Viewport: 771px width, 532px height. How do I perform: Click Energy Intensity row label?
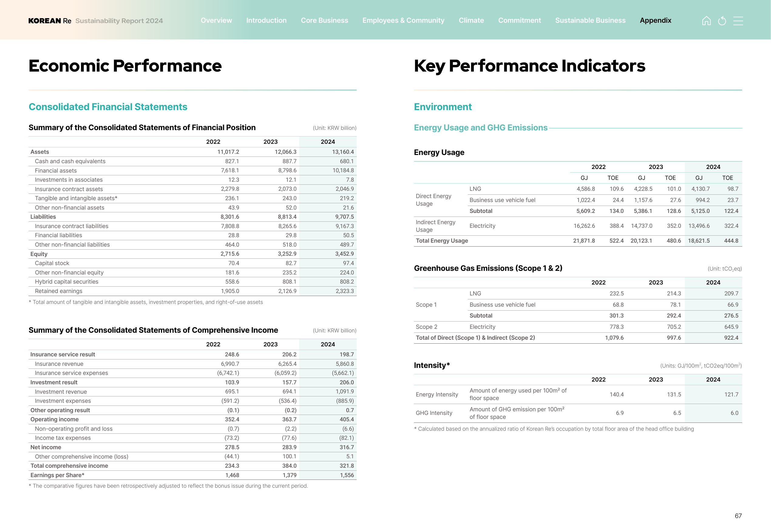[437, 394]
